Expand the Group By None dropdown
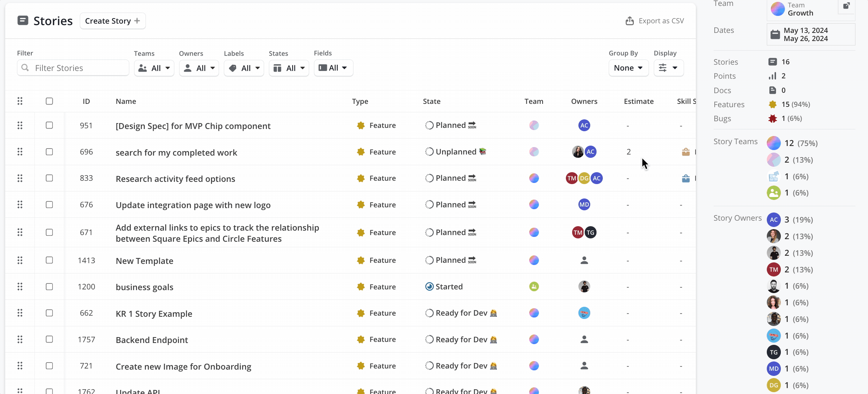This screenshot has width=868, height=394. pos(628,68)
